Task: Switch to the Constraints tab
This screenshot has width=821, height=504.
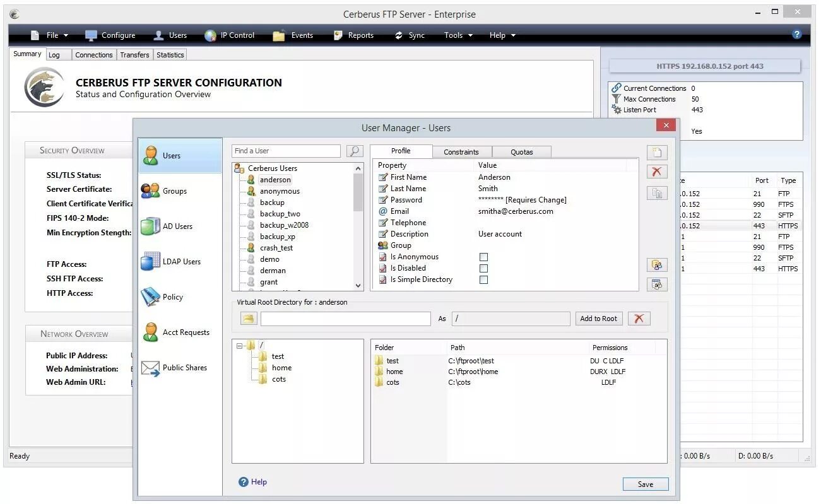Action: (461, 152)
